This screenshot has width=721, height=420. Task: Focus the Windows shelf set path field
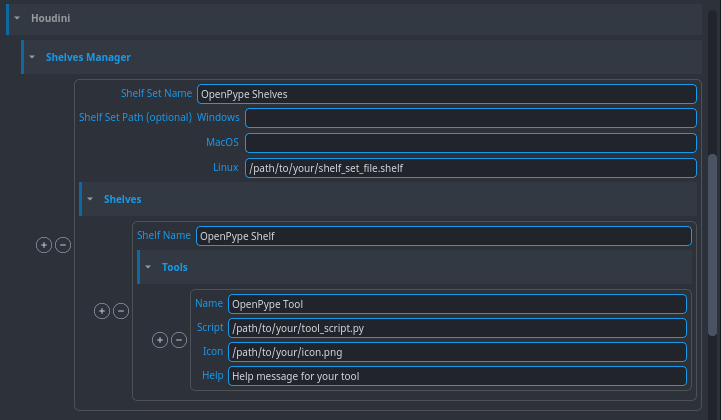point(469,118)
